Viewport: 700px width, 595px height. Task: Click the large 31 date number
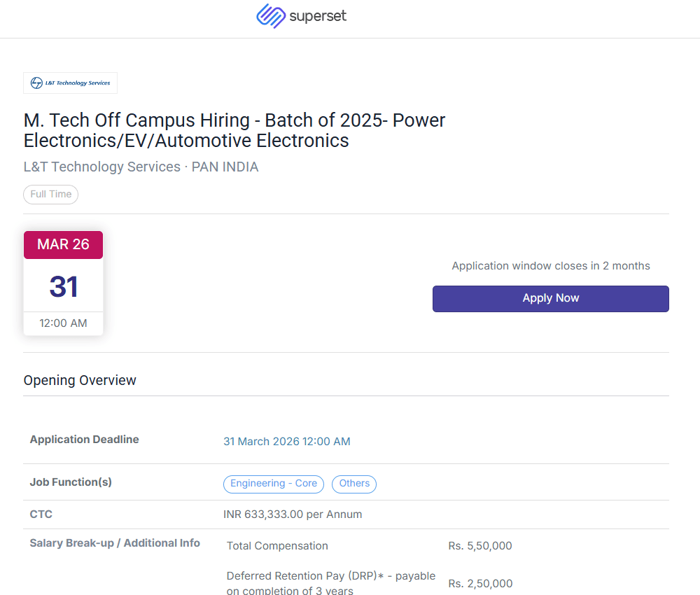tap(63, 286)
